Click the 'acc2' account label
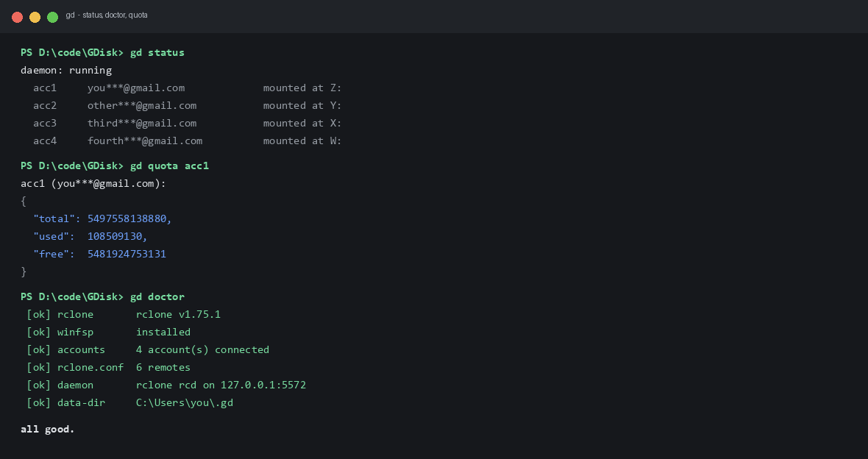This screenshot has height=459, width=868. pos(45,106)
